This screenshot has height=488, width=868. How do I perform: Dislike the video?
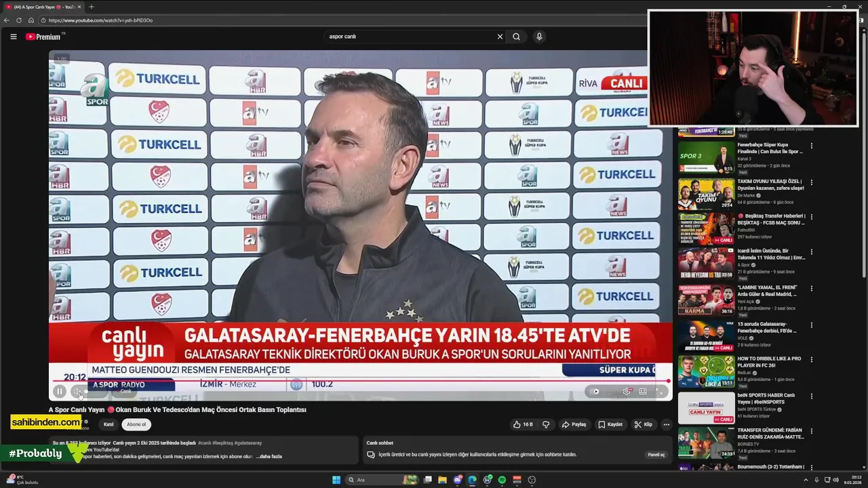tap(546, 424)
